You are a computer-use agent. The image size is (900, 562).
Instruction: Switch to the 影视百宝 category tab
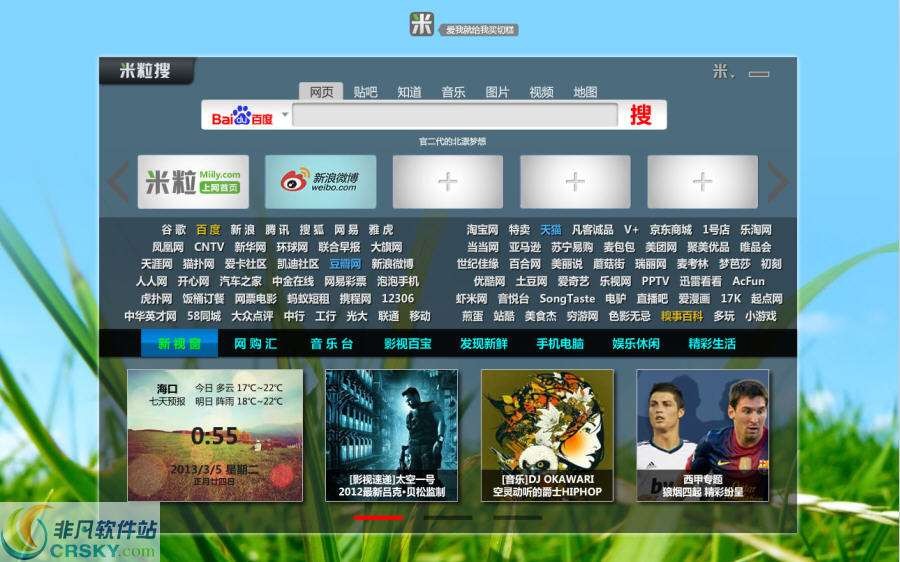click(x=408, y=343)
